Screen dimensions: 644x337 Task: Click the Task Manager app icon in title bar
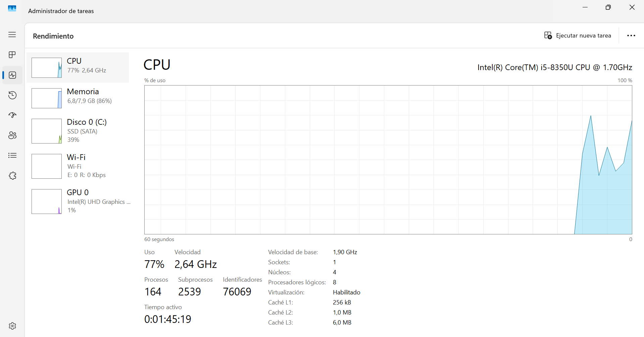tap(12, 8)
